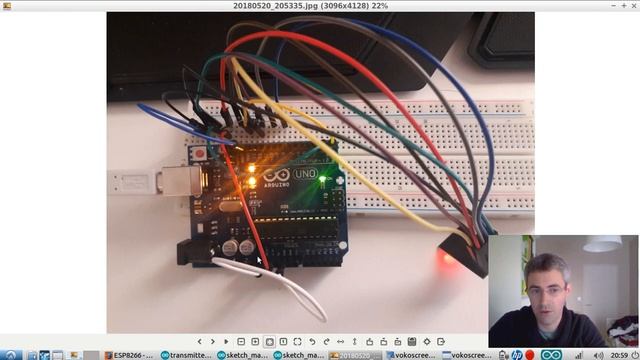
Task: Switch viewer to full screen mode
Action: click(298, 342)
